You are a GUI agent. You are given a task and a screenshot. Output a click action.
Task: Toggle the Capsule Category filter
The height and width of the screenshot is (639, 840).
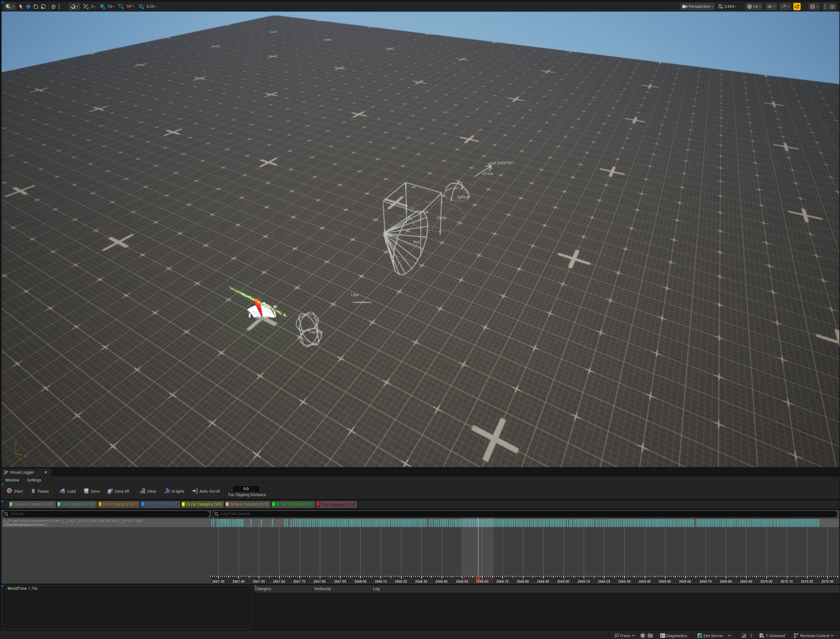point(32,504)
